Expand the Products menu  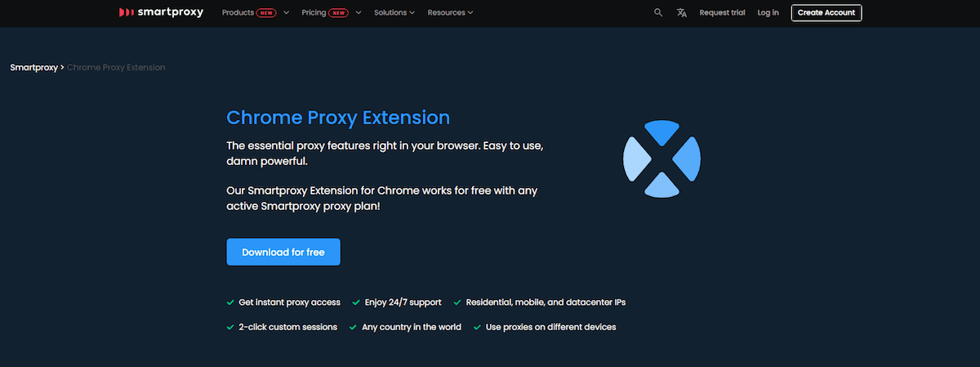256,12
